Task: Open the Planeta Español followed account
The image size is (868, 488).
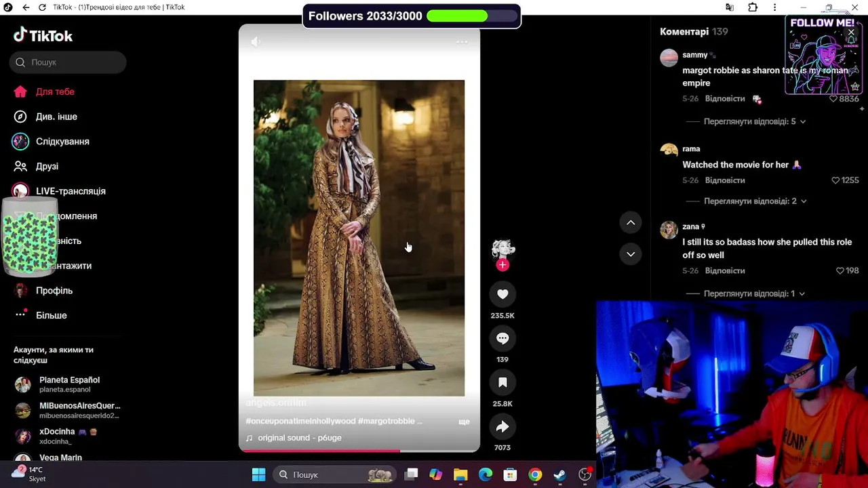Action: coord(68,384)
